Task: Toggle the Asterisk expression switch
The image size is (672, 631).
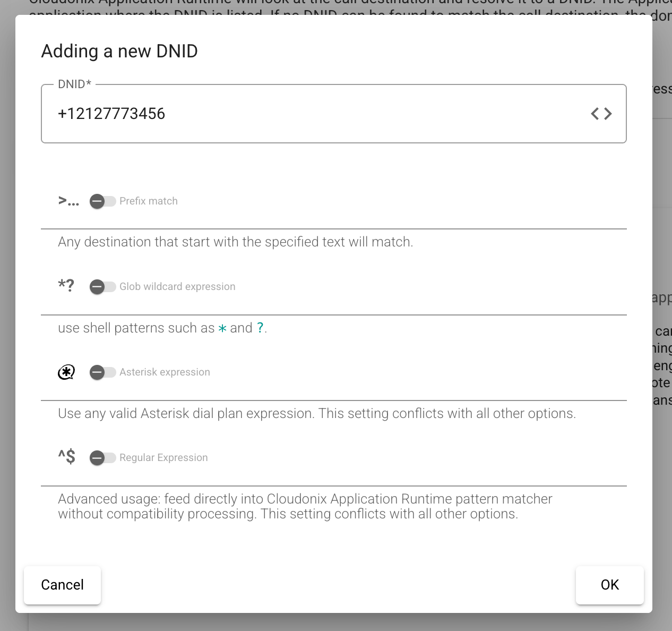Action: click(102, 372)
